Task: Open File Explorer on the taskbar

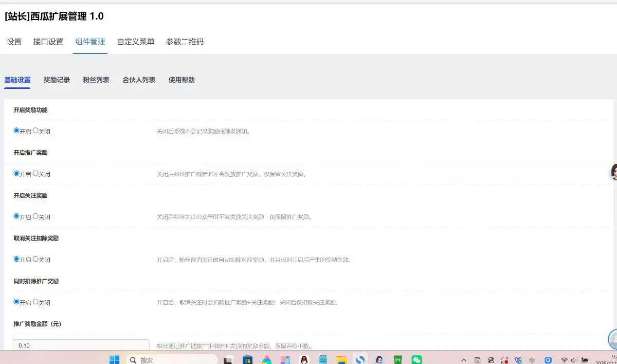Action: (341, 359)
